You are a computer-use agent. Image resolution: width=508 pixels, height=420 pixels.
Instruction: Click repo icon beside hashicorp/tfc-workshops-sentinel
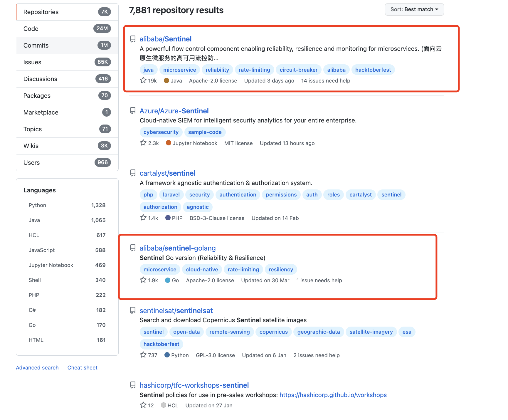click(x=133, y=385)
